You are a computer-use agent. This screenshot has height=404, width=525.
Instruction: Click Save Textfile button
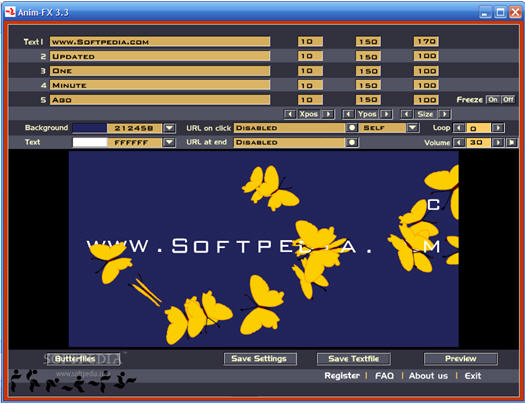point(354,359)
